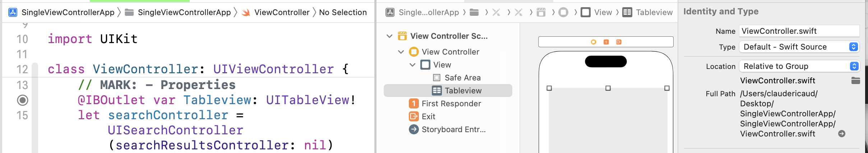Click the View Controller icon in scene dock
This screenshot has width=868, height=153.
tap(594, 42)
